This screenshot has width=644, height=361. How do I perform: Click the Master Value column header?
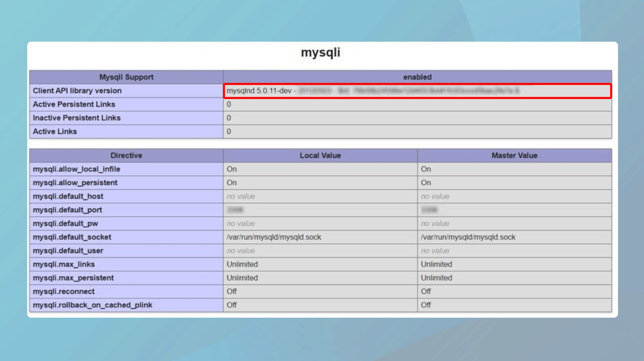(x=515, y=155)
